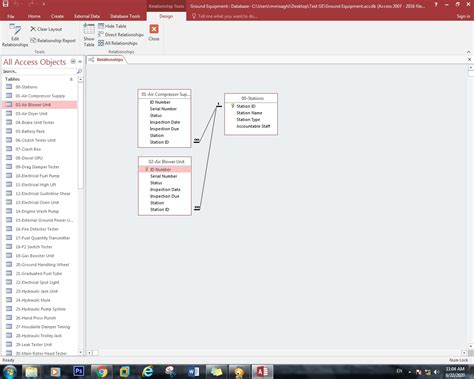Select 14-Engine Wash Pump table
Viewport: 474px width, 379px height.
[39, 211]
